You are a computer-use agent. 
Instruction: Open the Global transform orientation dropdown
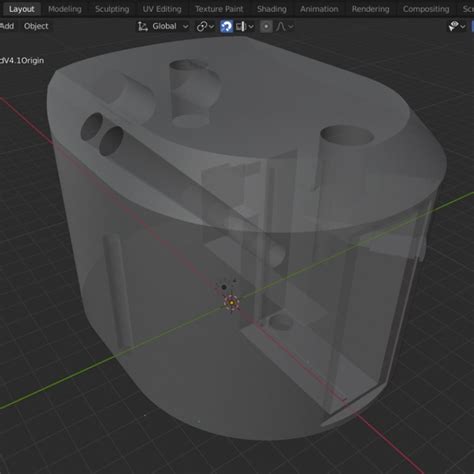pos(163,26)
